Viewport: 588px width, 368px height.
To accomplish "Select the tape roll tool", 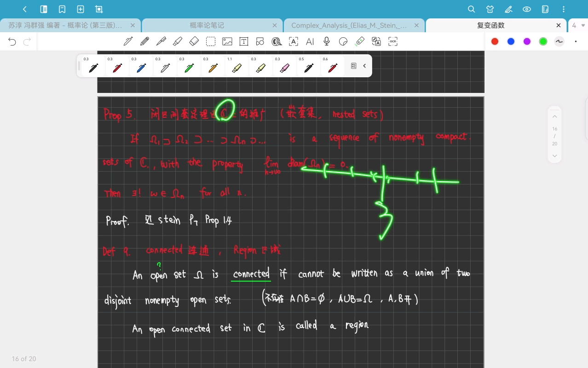I will point(277,41).
